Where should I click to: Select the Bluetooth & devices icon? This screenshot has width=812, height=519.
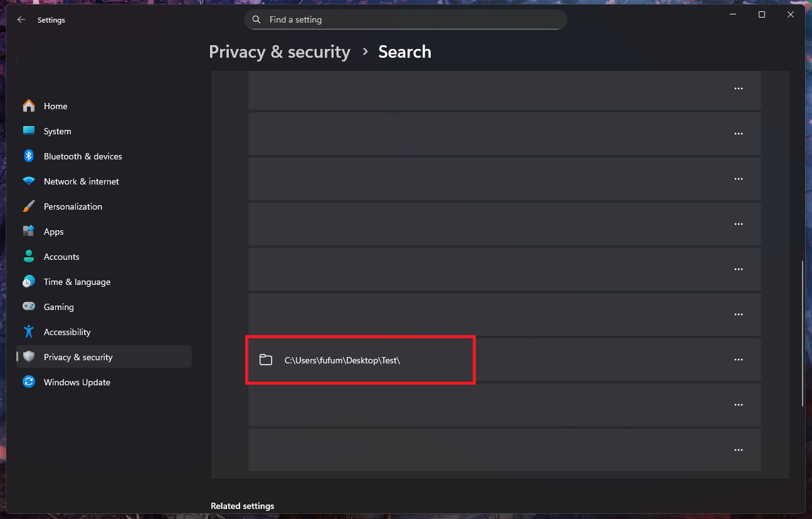coord(29,156)
